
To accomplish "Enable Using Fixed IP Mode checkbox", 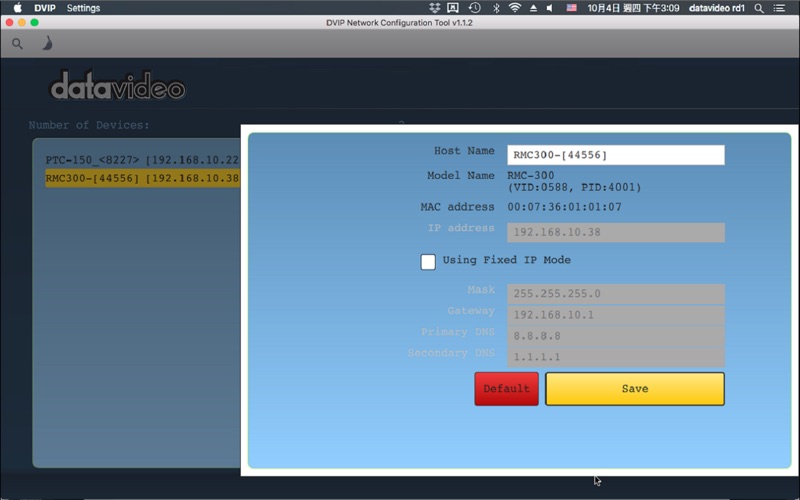I will pyautogui.click(x=428, y=262).
